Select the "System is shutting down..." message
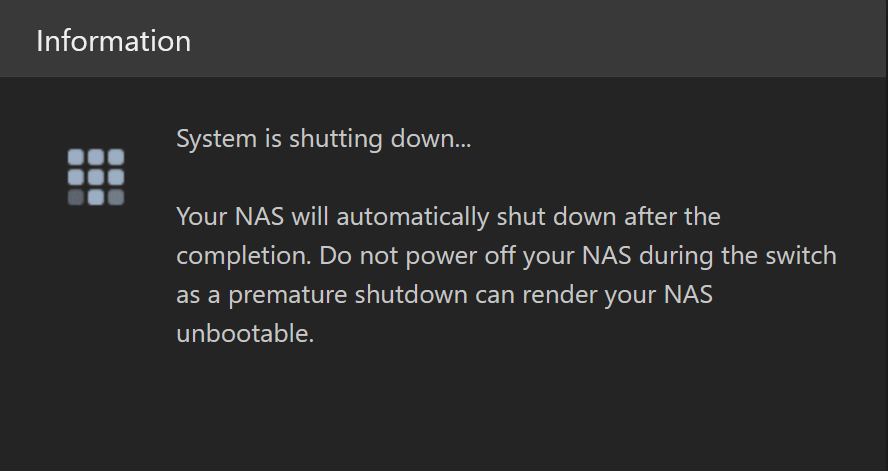 click(x=323, y=139)
